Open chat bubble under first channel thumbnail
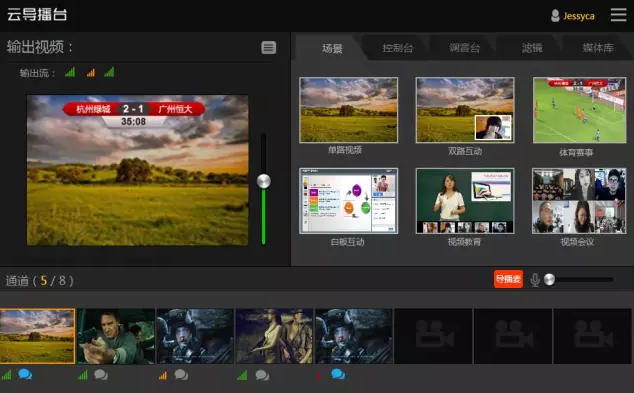 tap(25, 374)
